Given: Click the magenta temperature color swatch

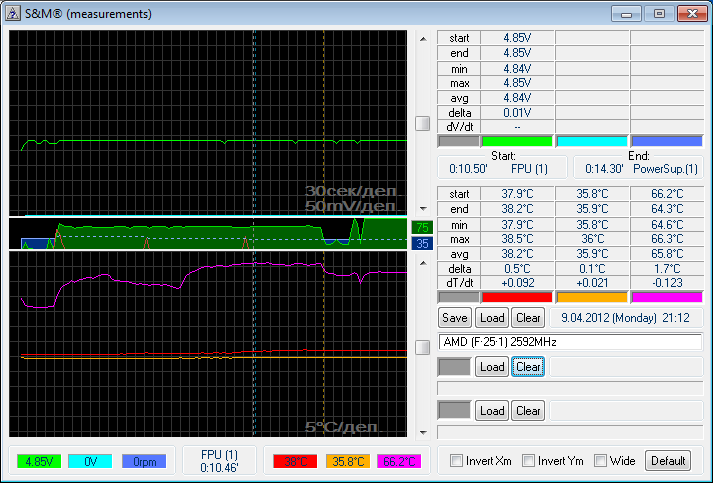Looking at the screenshot, I should [667, 297].
